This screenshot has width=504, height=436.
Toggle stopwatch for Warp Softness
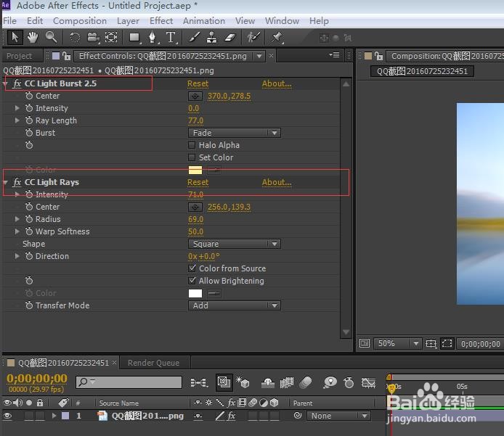tap(29, 231)
